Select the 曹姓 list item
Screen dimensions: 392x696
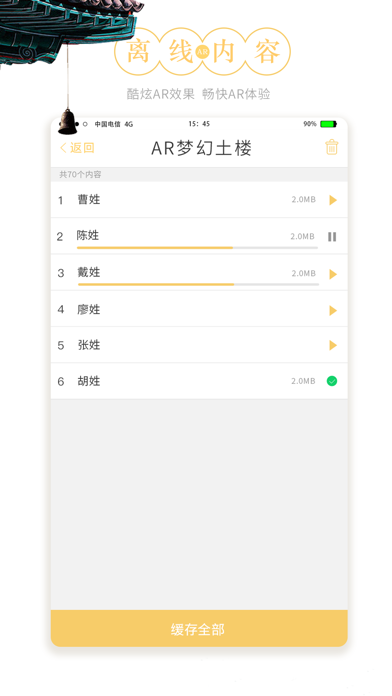[199, 200]
